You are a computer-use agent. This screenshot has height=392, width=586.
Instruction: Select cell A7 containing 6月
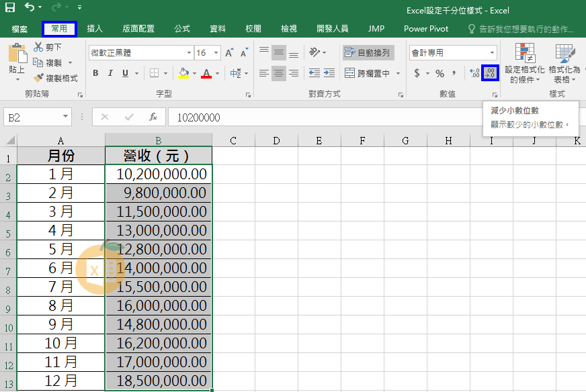[61, 268]
